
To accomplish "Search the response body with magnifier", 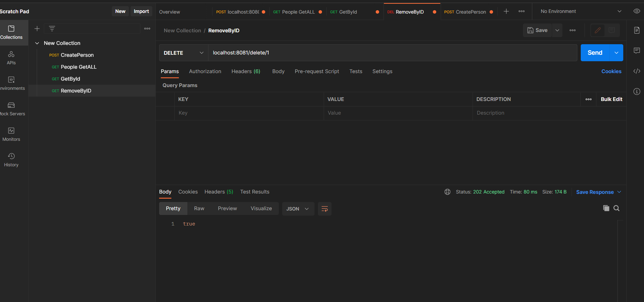I will pyautogui.click(x=616, y=208).
